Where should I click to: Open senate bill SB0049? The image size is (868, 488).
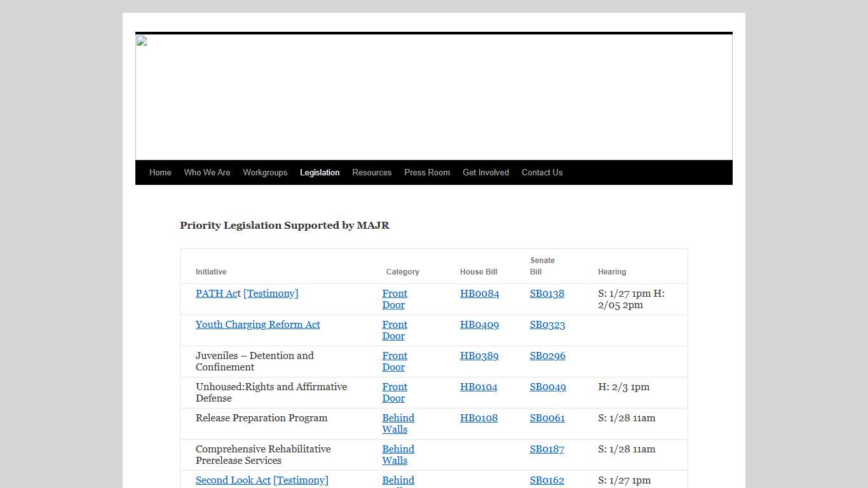click(x=547, y=387)
